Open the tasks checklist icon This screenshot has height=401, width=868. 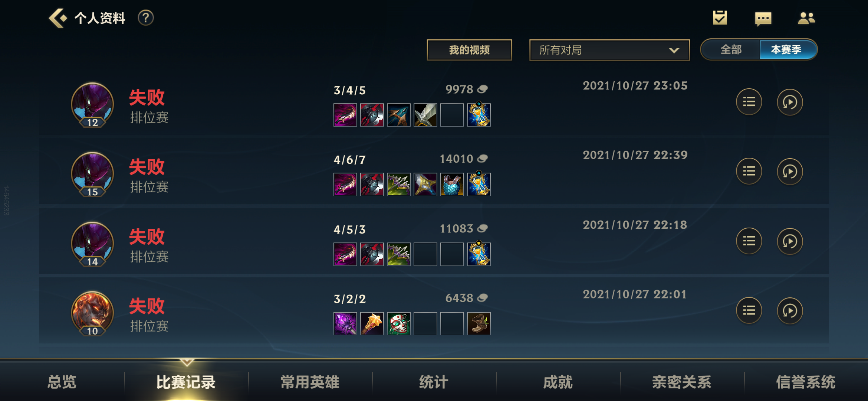tap(720, 18)
